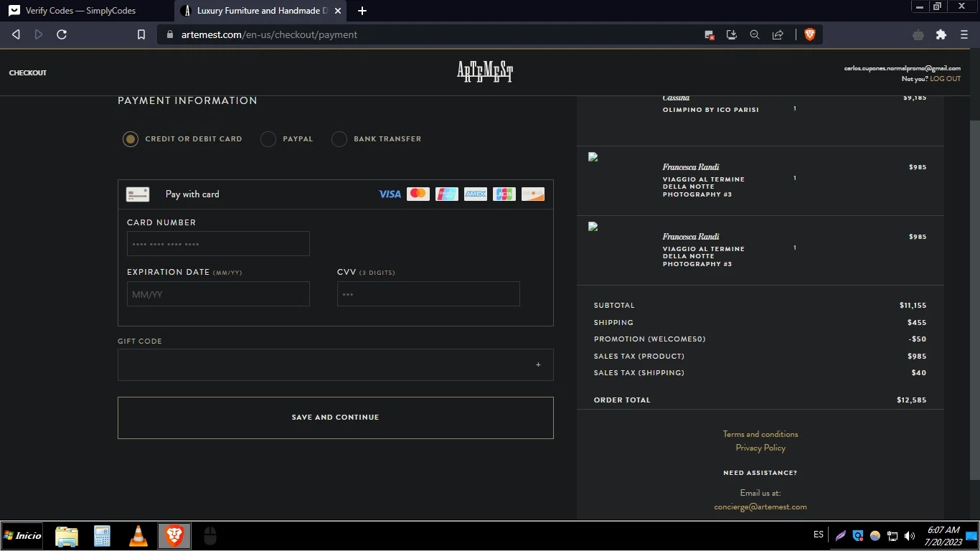
Task: Click the LOG OUT link
Action: tap(946, 79)
